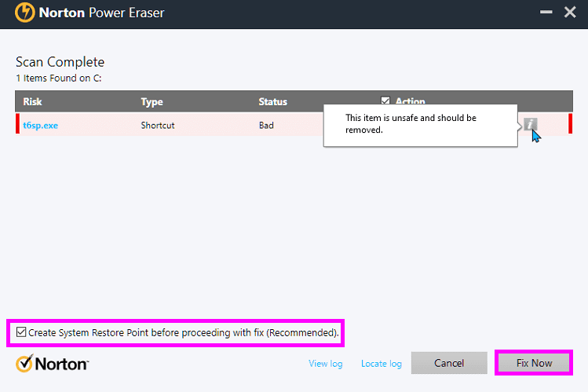
Task: Click the Risk column header
Action: [33, 101]
